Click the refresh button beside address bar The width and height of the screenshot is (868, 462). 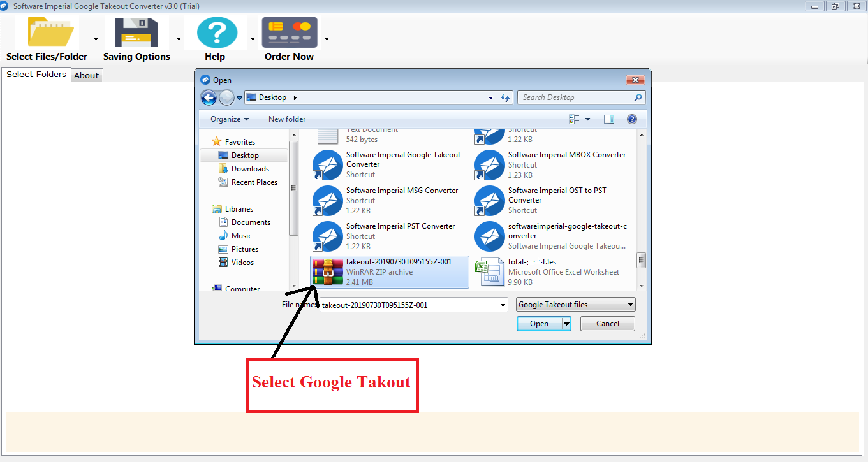(505, 97)
